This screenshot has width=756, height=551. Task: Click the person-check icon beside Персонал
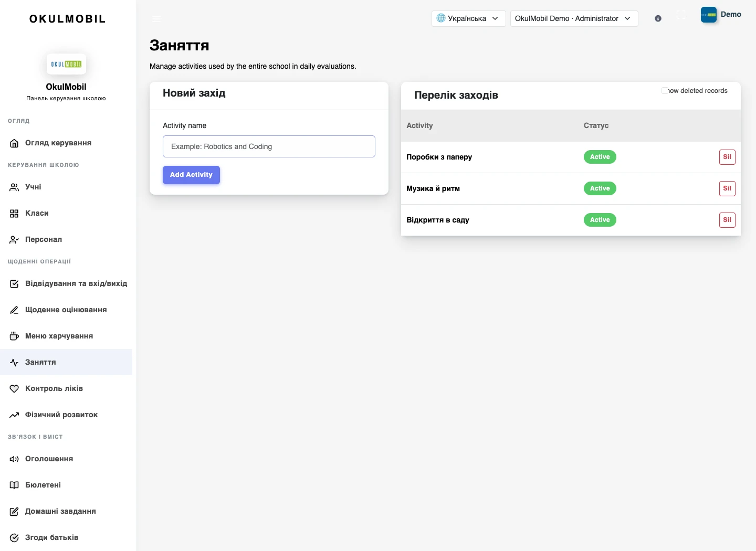click(x=14, y=240)
